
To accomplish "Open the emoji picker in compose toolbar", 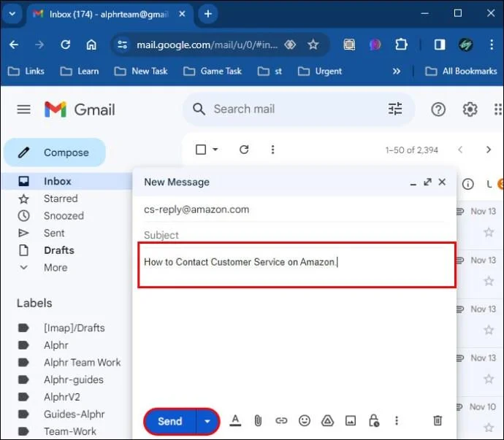I will [305, 421].
